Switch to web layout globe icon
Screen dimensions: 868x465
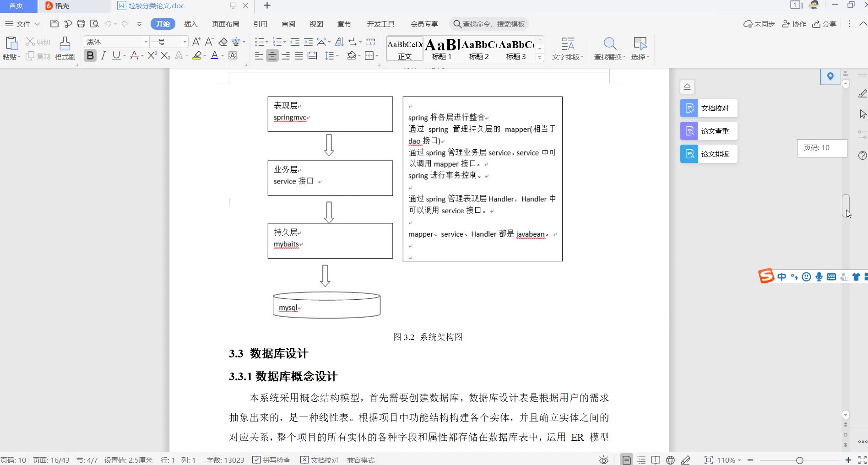tap(670, 460)
